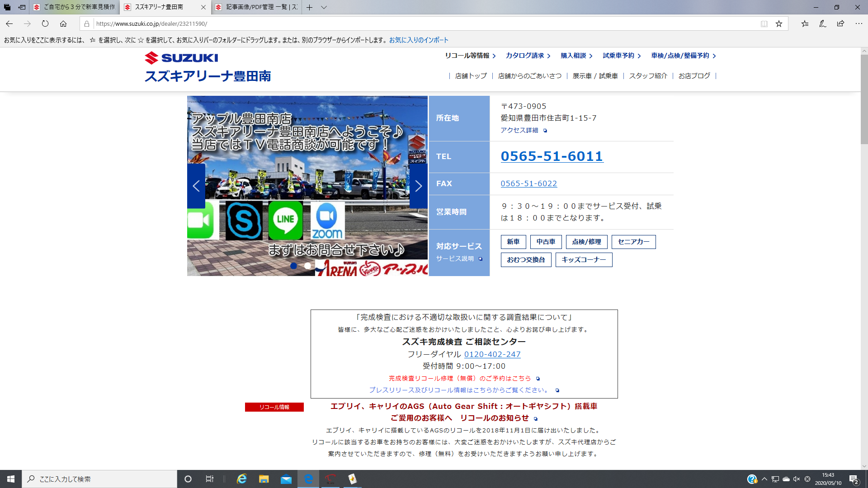Open プレスリリース及びリコール情報 link
This screenshot has height=488, width=868.
coord(464,390)
